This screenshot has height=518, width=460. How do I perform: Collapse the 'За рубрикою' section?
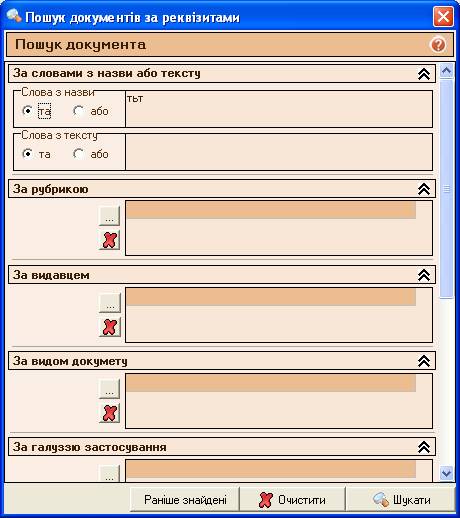tap(424, 189)
